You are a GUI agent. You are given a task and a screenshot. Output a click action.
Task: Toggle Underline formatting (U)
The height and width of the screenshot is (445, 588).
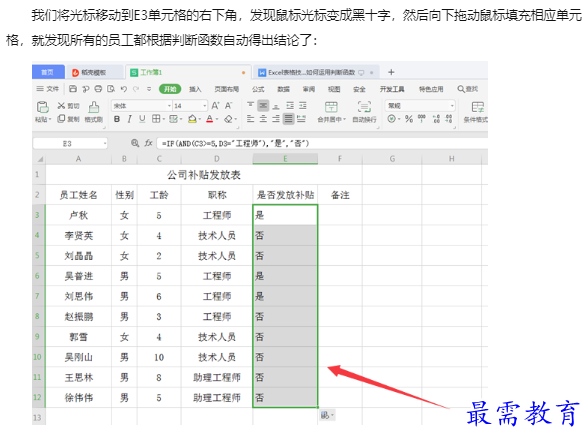142,119
